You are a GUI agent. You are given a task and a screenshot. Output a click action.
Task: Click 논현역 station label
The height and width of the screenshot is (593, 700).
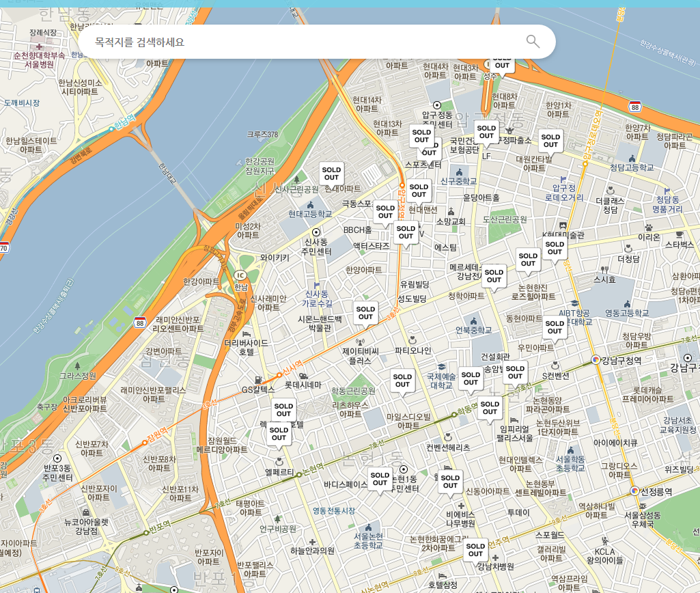(x=313, y=469)
